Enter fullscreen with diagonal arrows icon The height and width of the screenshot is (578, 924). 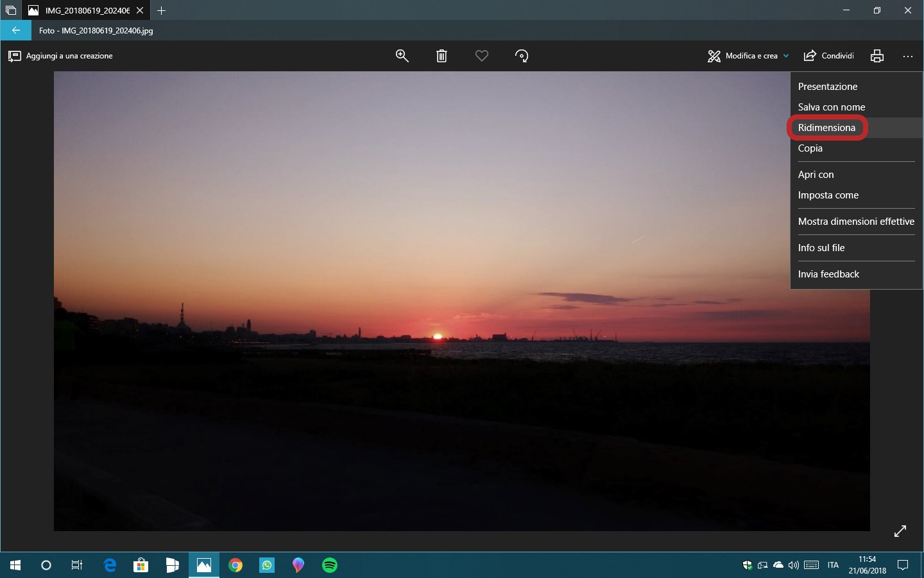(900, 531)
